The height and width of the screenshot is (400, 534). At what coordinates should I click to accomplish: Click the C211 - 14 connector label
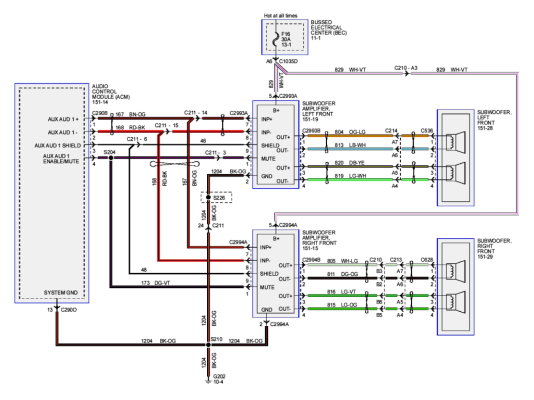(195, 113)
